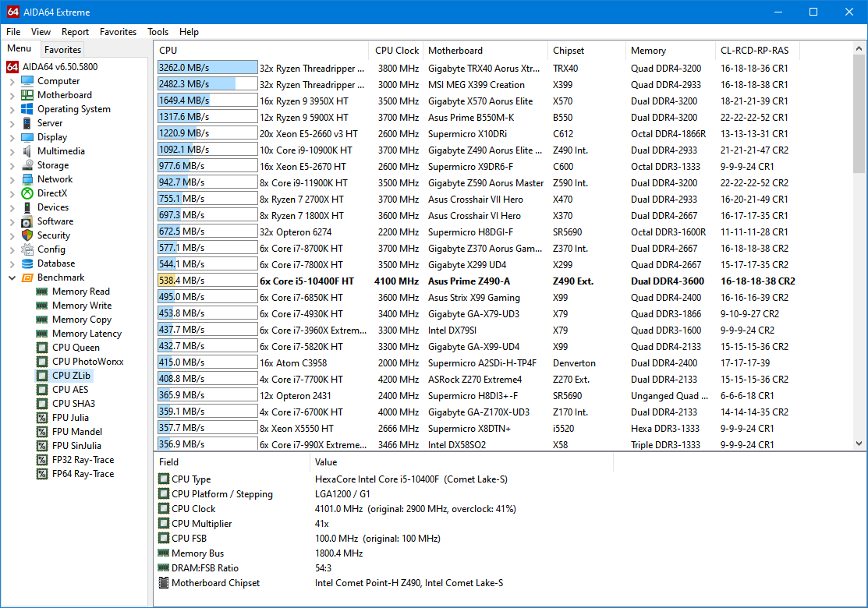Screen dimensions: 868x608
Task: Expand the Motherboard tree node
Action: [12, 95]
